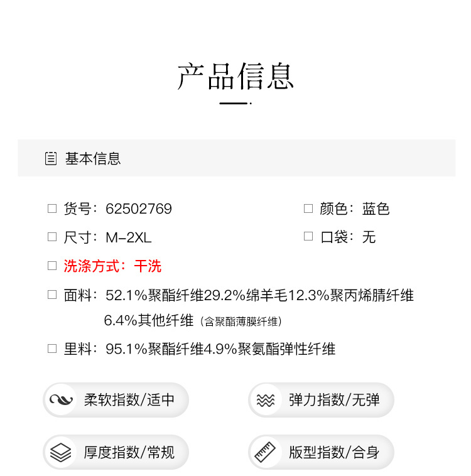The image size is (471, 476).
Task: Click the thickness stacked-layers icon
Action: point(61,452)
